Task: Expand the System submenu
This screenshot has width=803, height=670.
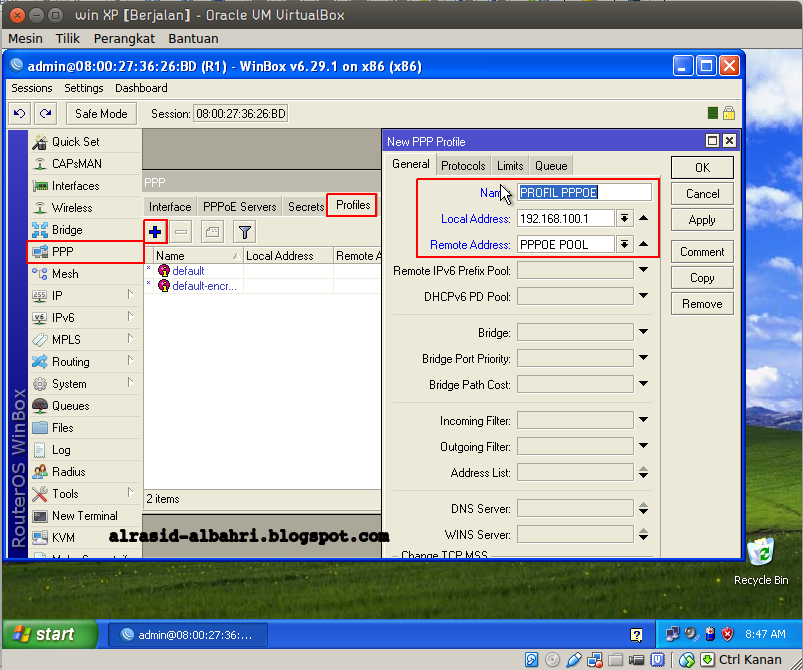Action: (131, 383)
